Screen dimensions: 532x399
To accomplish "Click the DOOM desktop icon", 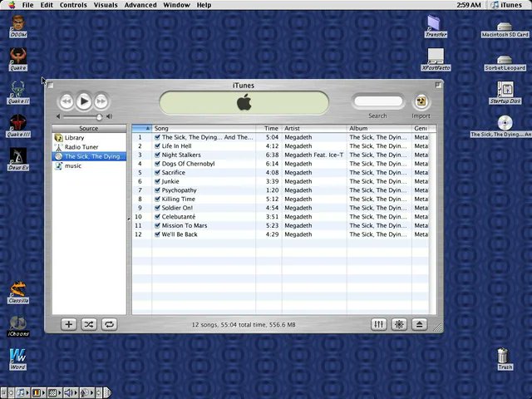I will click(18, 27).
